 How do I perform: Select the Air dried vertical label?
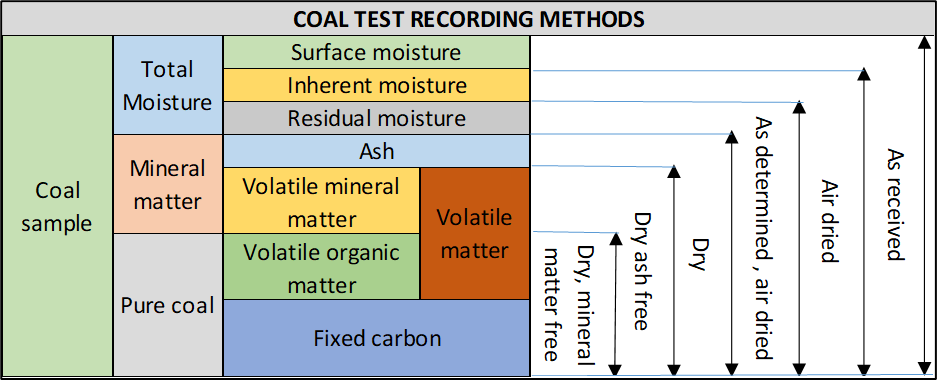(x=829, y=220)
